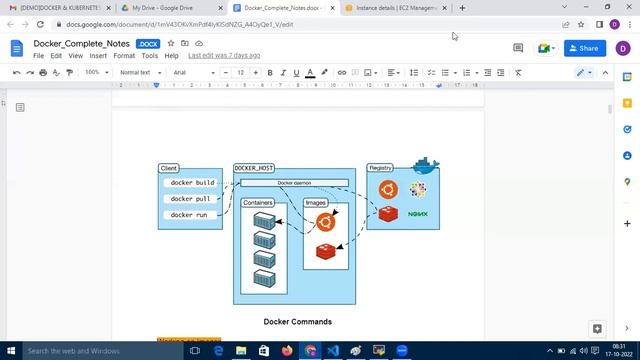Click the blue Share button
640x360 pixels.
pos(585,48)
